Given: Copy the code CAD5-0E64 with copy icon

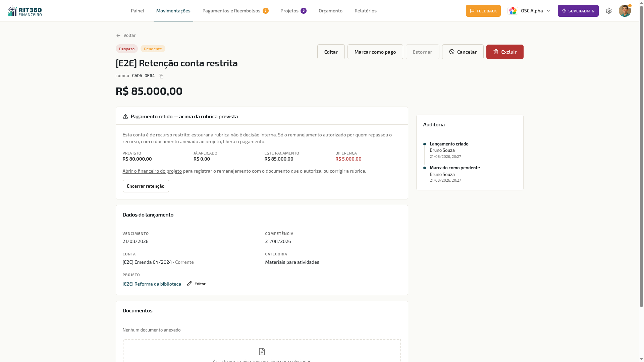Looking at the screenshot, I should click(x=161, y=76).
